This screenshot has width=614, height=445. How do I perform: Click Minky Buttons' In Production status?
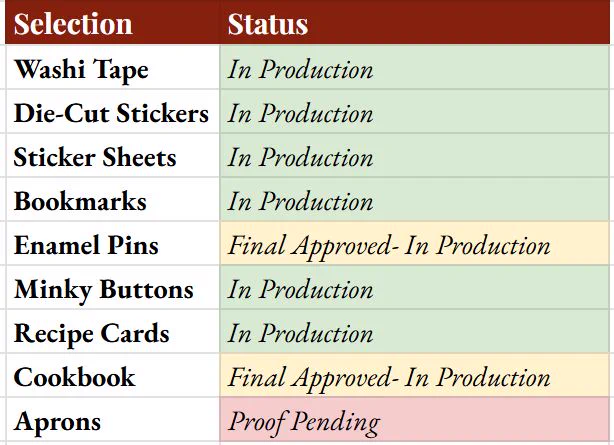[415, 288]
